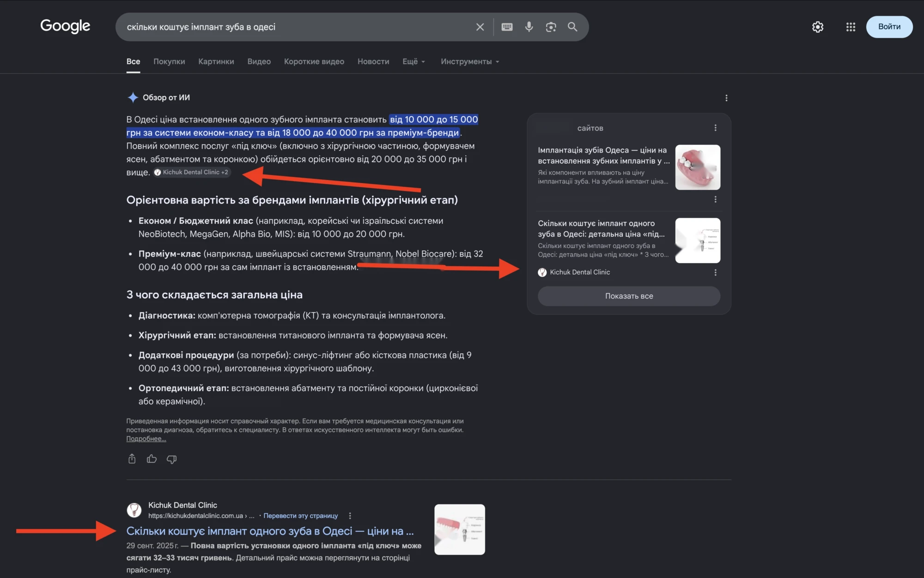The image size is (924, 578).
Task: Click the kichukdentalclinic.com.ua URL
Action: (201, 516)
